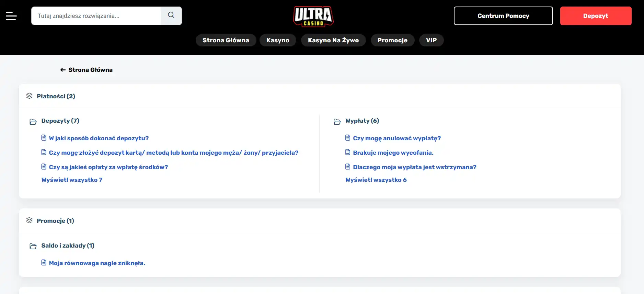This screenshot has height=294, width=644.
Task: Open the Wypłaty (6) folder link
Action: click(x=362, y=121)
